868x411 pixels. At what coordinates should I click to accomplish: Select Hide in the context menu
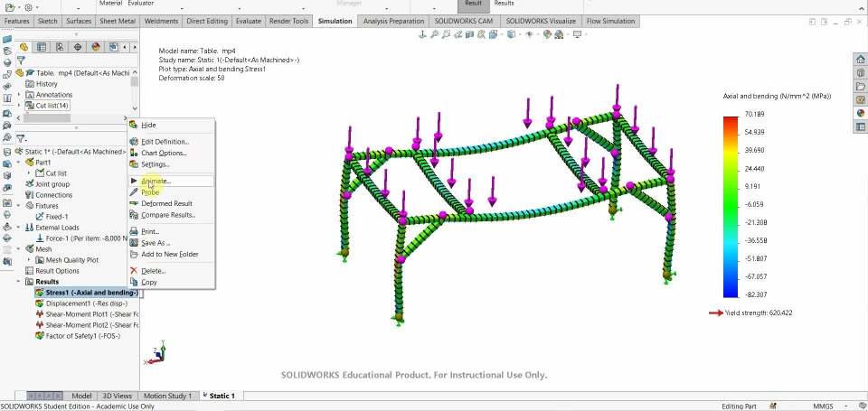point(171,125)
